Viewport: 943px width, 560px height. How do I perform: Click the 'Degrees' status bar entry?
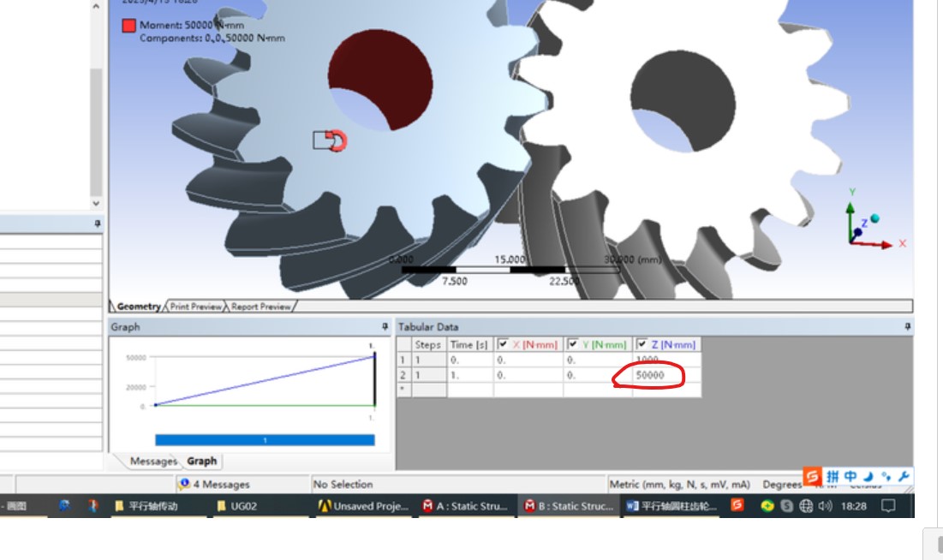click(782, 484)
